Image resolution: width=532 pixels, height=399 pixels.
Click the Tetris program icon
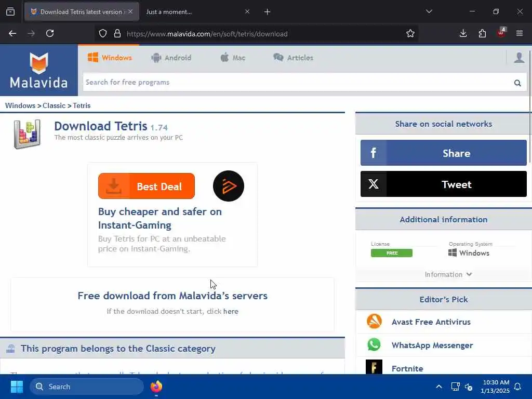point(27,135)
